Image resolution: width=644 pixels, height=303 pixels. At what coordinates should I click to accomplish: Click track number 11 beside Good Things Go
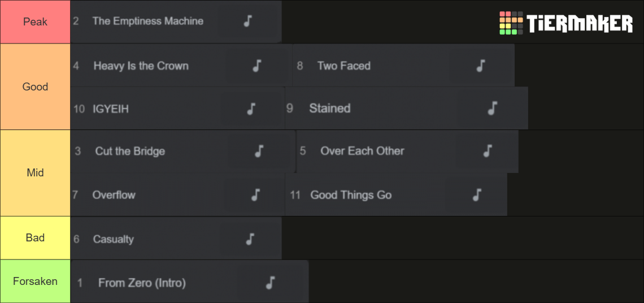point(295,194)
